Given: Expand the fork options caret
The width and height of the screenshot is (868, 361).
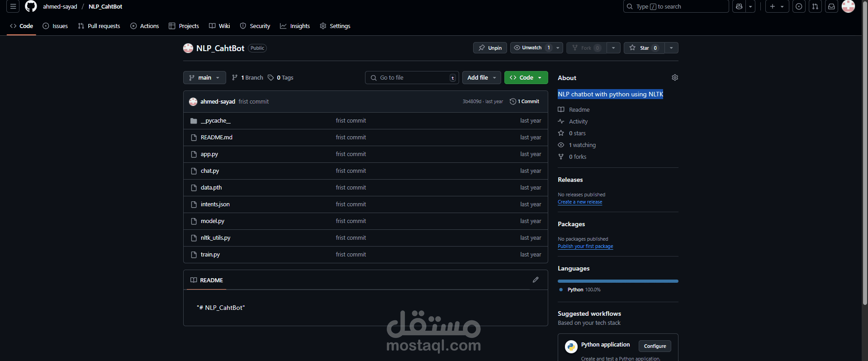Looking at the screenshot, I should click(x=613, y=48).
